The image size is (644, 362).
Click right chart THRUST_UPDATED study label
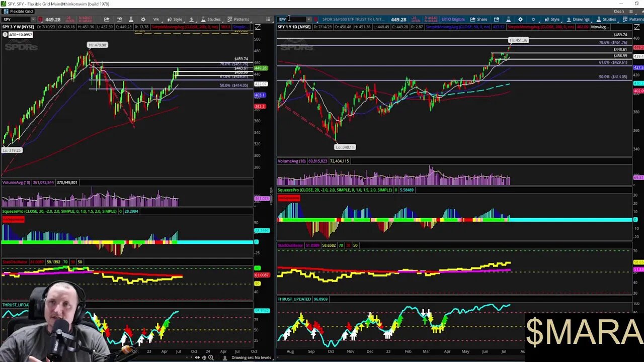294,299
